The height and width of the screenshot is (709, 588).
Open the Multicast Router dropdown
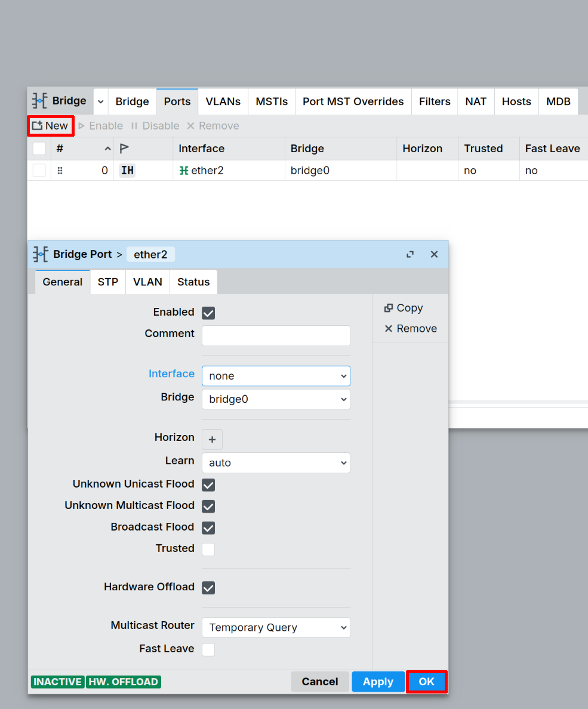coord(276,627)
